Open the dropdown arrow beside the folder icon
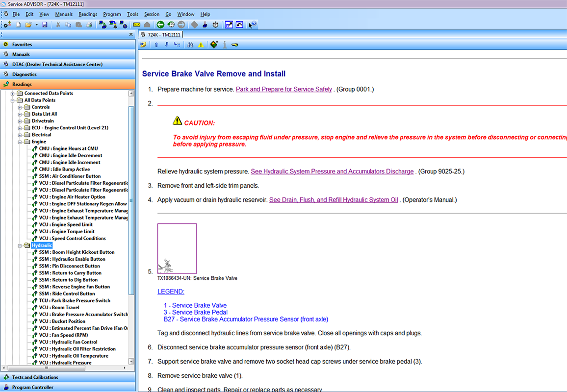567x392 pixels. 36,25
